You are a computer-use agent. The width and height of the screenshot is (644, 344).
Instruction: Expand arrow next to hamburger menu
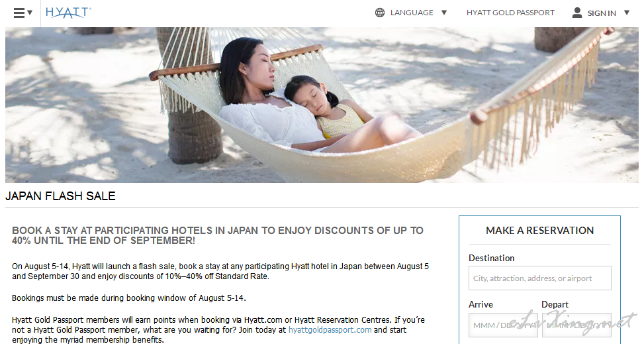pos(30,13)
